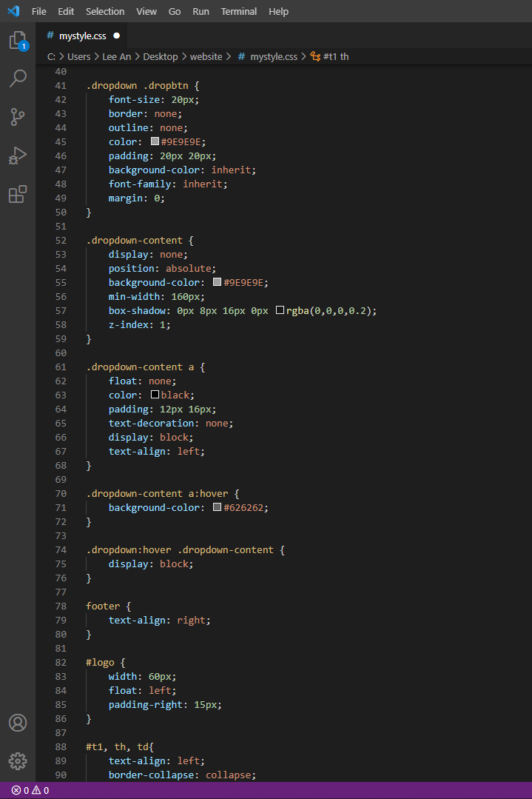
Task: Open the Source Control view icon
Action: pyautogui.click(x=18, y=117)
